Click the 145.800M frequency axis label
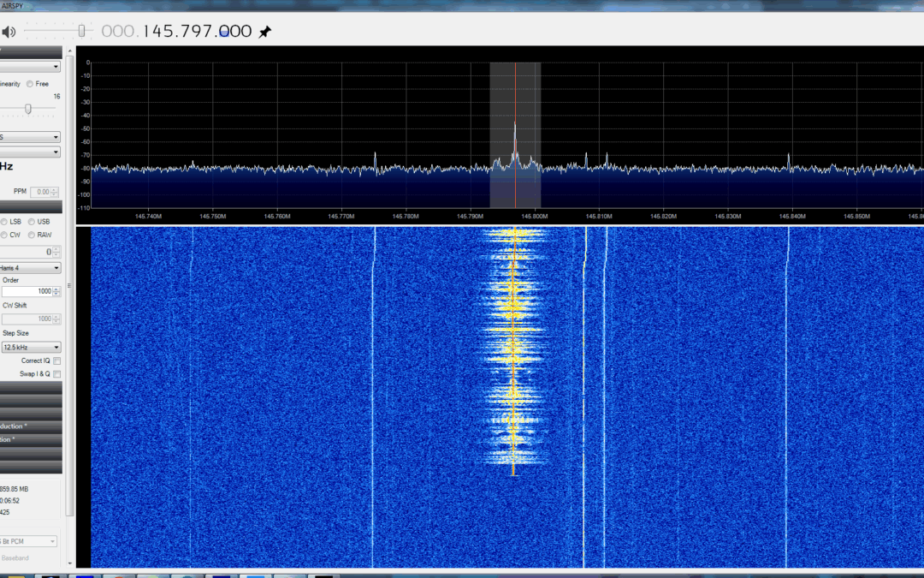Viewport: 924px width, 578px height. click(535, 217)
